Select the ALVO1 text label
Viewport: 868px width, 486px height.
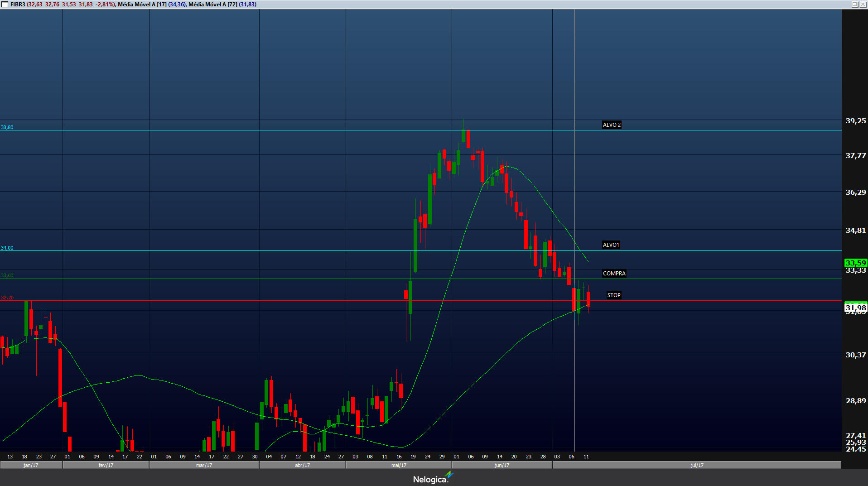(x=611, y=245)
